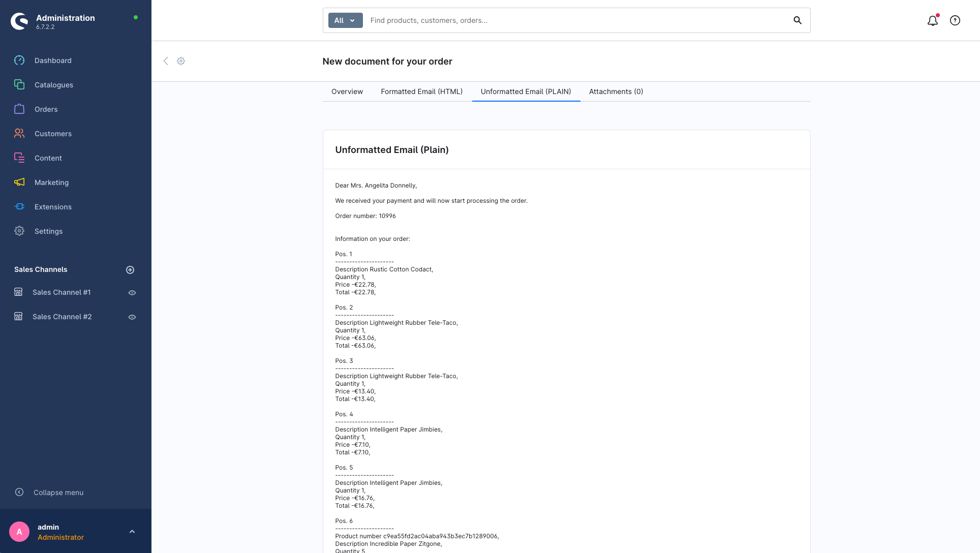Expand the admin user menu chevron
The image size is (980, 553).
[132, 532]
